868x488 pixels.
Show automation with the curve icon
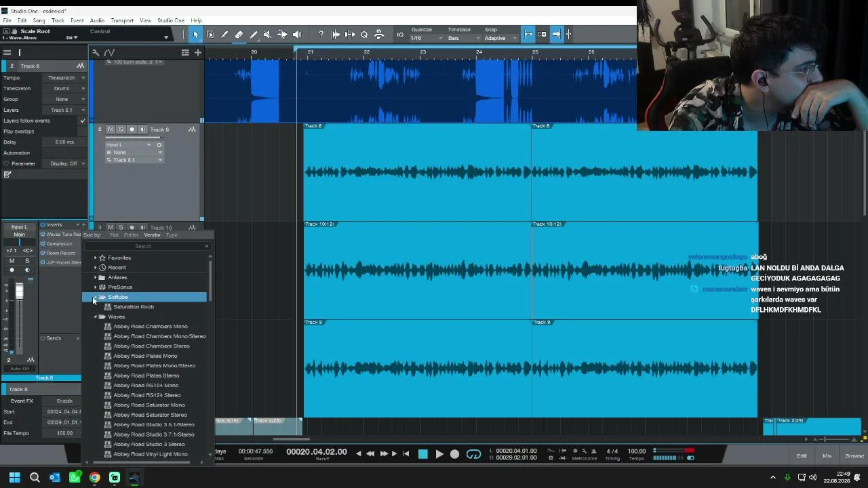pos(109,52)
